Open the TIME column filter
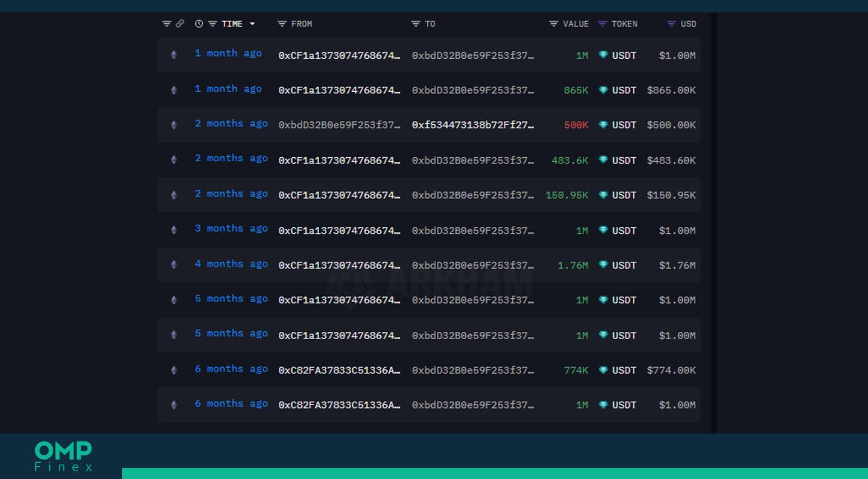Viewport: 868px width, 479px height. pyautogui.click(x=212, y=24)
